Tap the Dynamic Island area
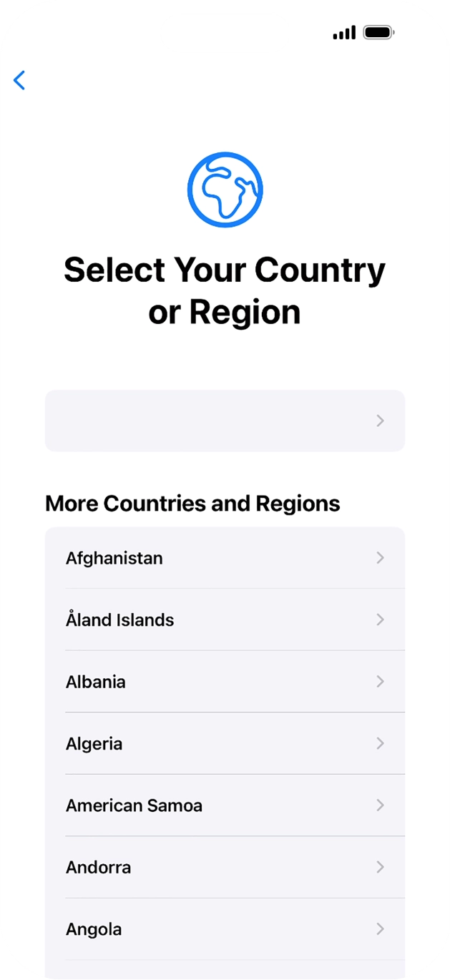 tap(225, 33)
